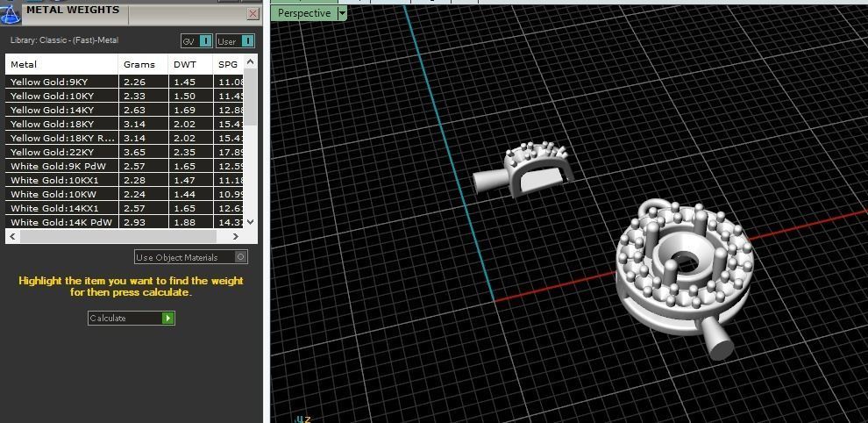868x423 pixels.
Task: Toggle the GV library switch
Action: (x=196, y=41)
